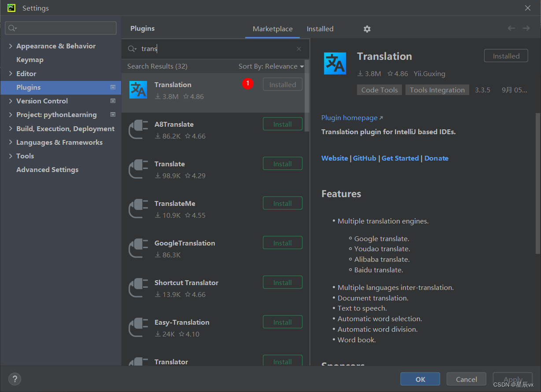The height and width of the screenshot is (392, 541).
Task: Confirm with the OK button
Action: point(420,379)
